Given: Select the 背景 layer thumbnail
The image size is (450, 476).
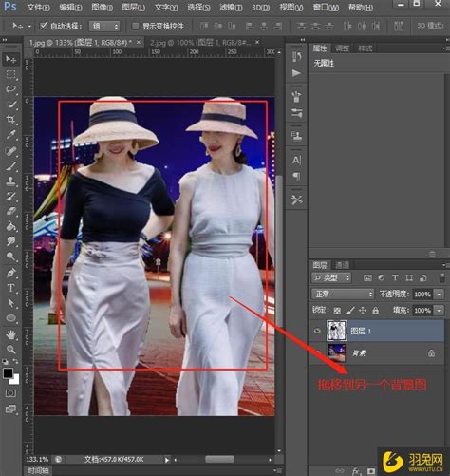Looking at the screenshot, I should (337, 353).
